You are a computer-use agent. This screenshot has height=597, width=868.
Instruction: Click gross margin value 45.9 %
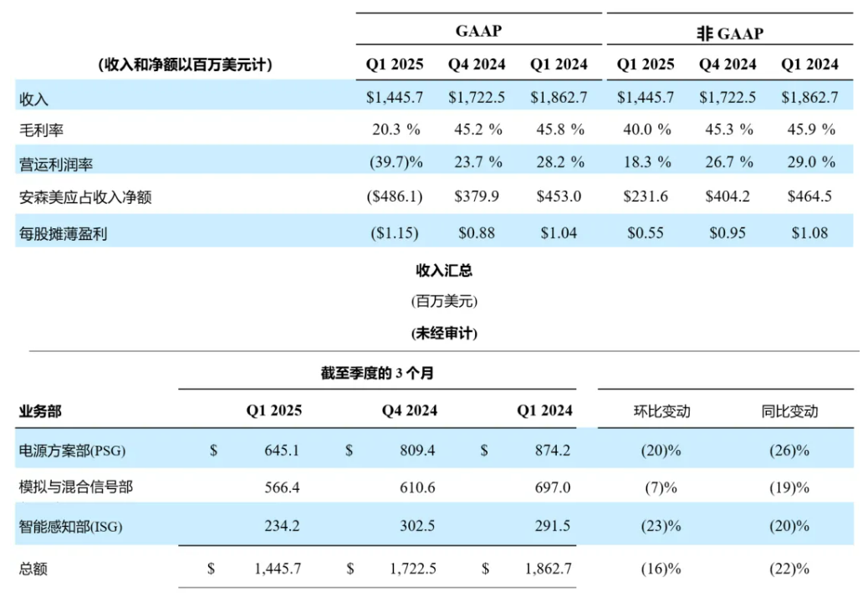click(x=811, y=130)
